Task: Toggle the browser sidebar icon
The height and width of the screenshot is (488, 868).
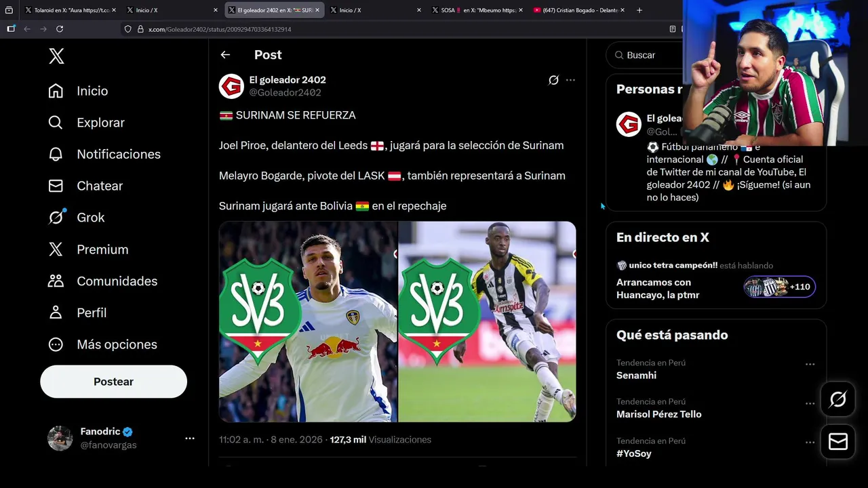Action: click(x=11, y=29)
